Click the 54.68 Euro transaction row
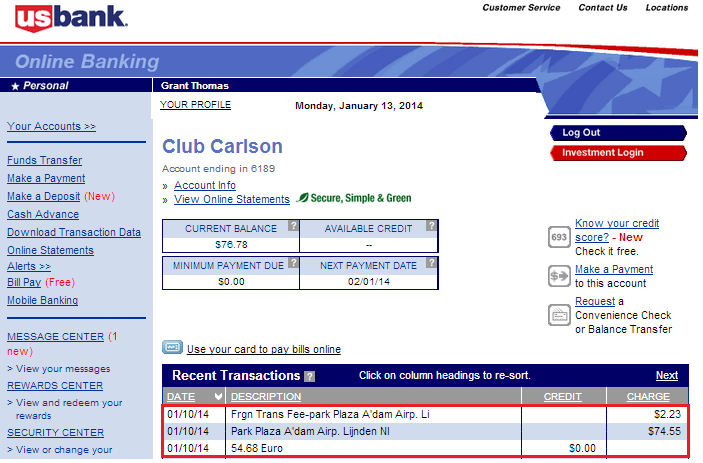The width and height of the screenshot is (703, 463). coord(425,449)
